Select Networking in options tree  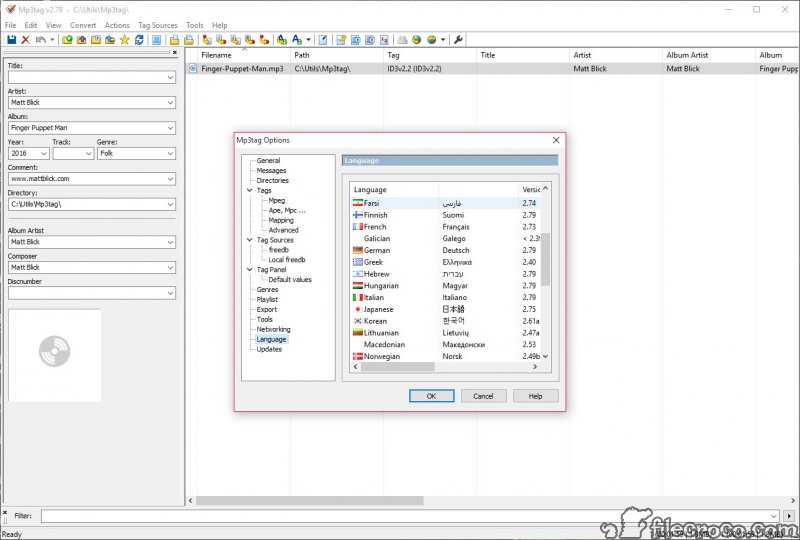pyautogui.click(x=273, y=329)
